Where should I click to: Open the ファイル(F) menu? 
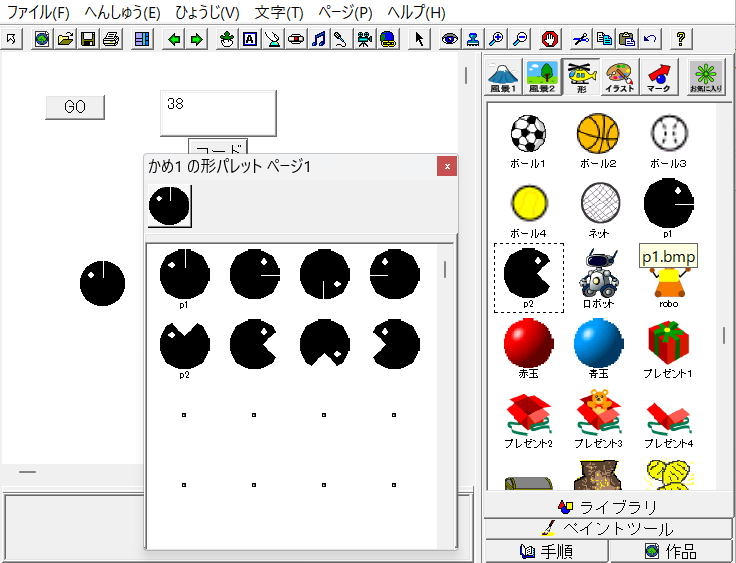click(38, 12)
